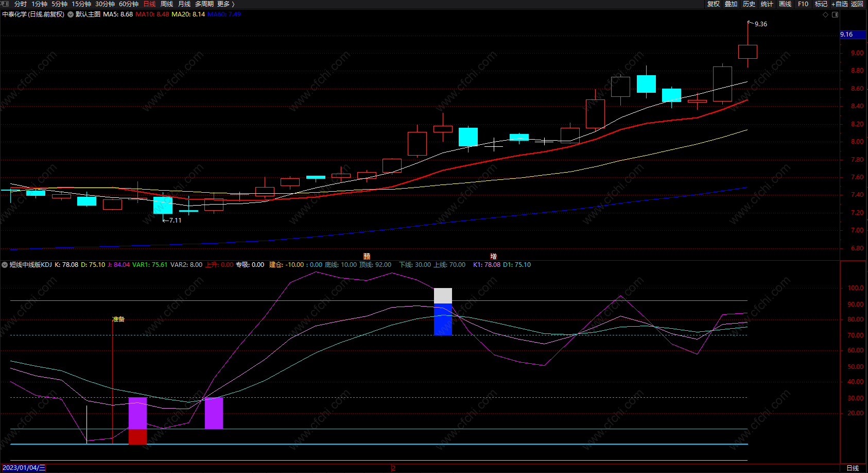Click the 复权 button

pos(713,4)
